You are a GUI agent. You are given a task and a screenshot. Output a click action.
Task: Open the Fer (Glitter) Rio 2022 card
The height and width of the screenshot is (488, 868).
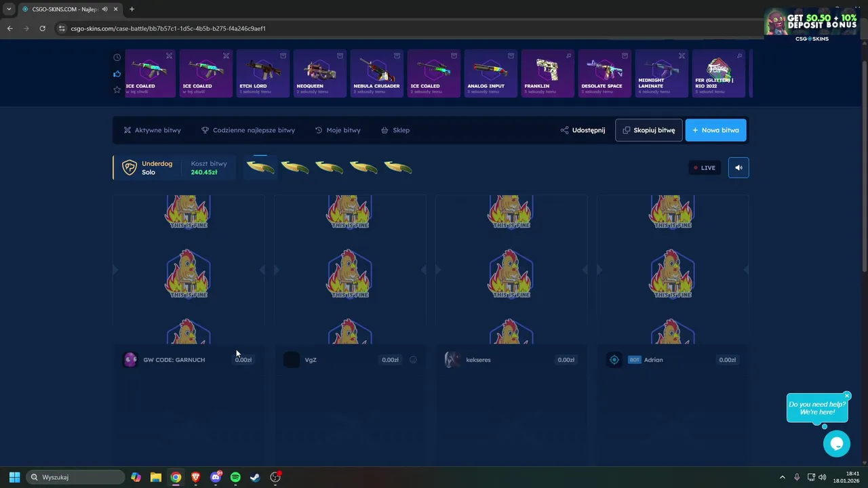click(x=719, y=73)
